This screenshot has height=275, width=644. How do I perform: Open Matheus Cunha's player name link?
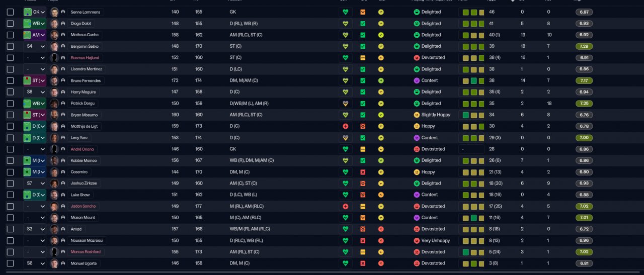85,35
